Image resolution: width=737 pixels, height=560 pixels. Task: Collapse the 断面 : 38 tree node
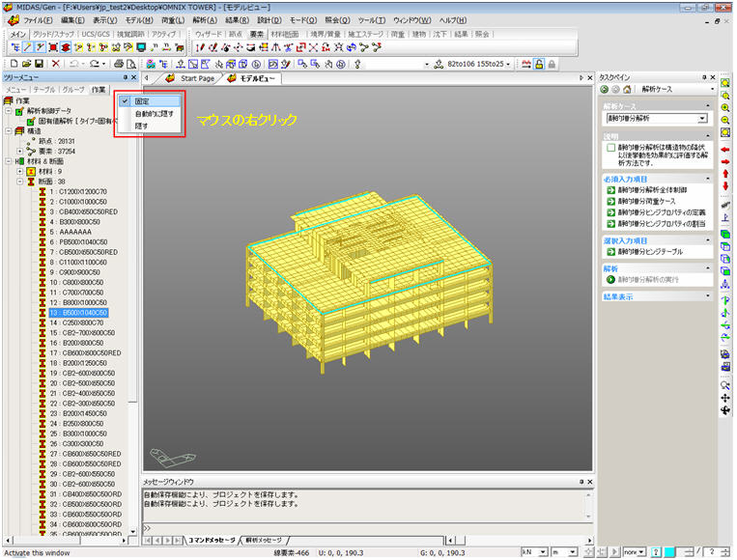coord(19,182)
